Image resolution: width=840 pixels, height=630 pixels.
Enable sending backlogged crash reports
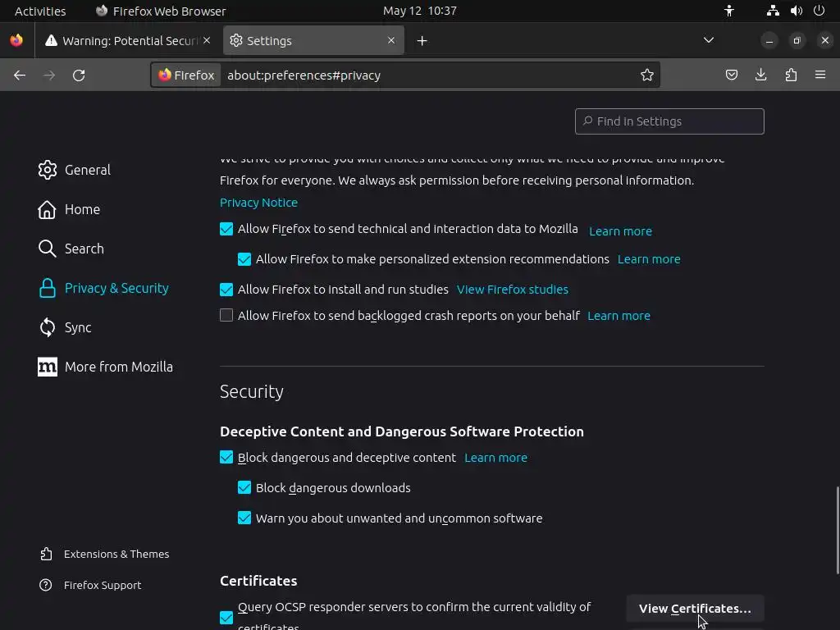click(x=226, y=316)
